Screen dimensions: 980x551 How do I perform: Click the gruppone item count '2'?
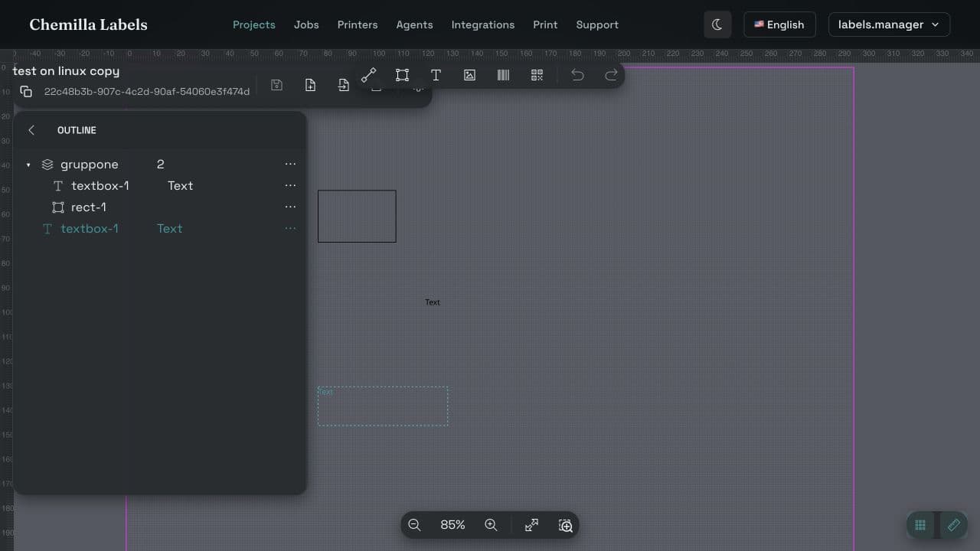(x=161, y=165)
